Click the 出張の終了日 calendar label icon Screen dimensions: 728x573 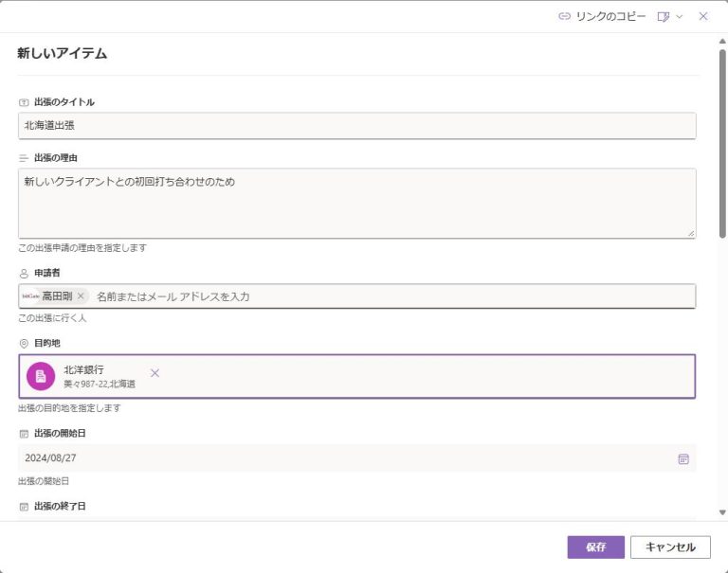pos(24,507)
